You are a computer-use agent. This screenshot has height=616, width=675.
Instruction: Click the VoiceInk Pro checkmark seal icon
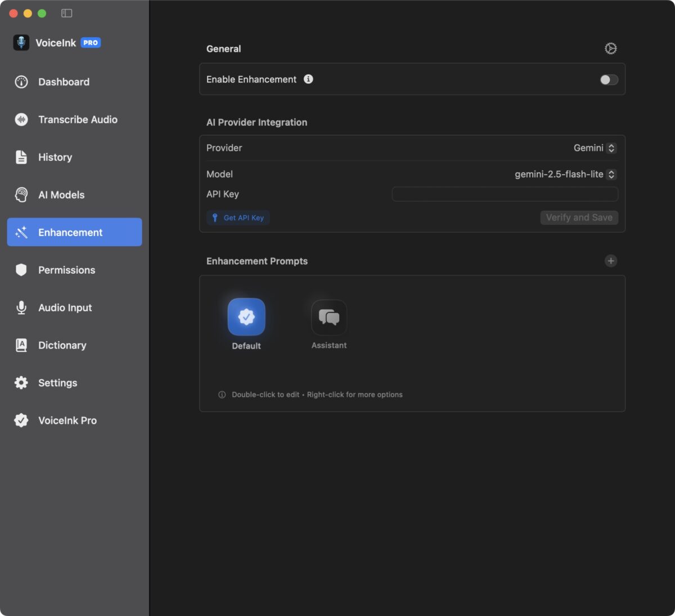(x=21, y=421)
